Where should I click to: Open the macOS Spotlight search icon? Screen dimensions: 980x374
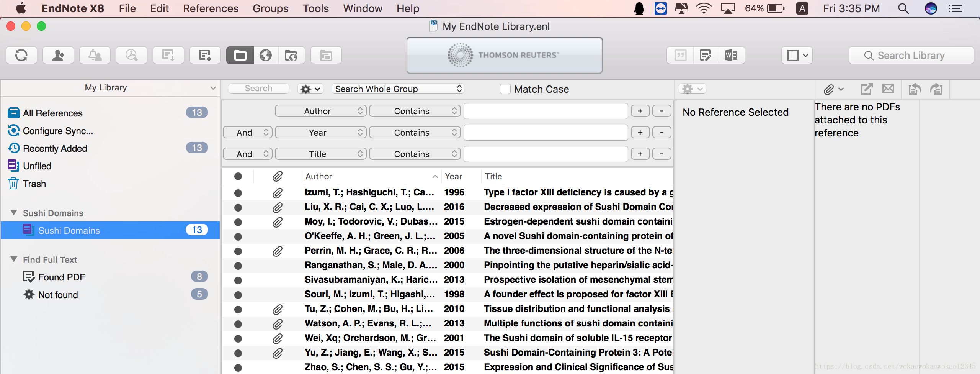(x=903, y=8)
